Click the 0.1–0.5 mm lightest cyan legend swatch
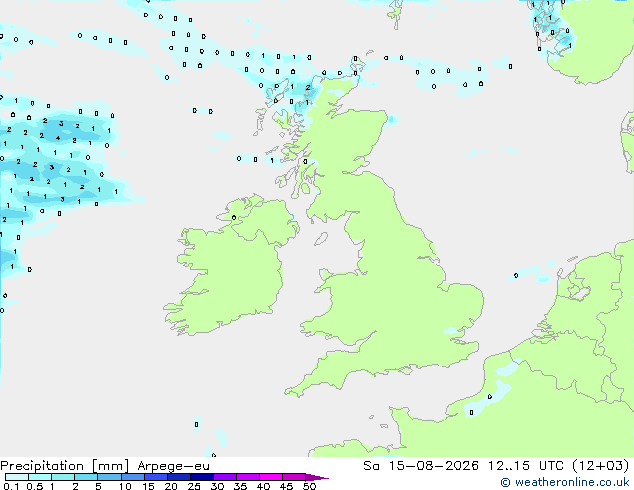 [17, 477]
